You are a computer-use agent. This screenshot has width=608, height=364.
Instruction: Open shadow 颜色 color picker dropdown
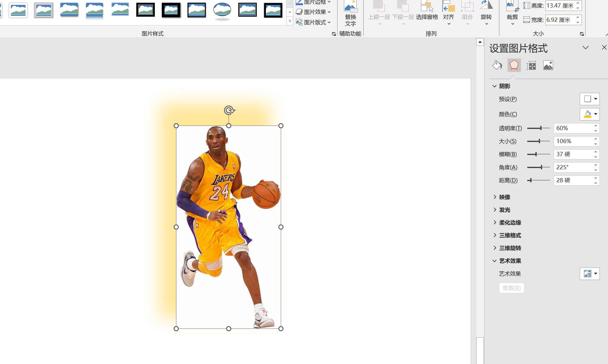click(x=589, y=114)
